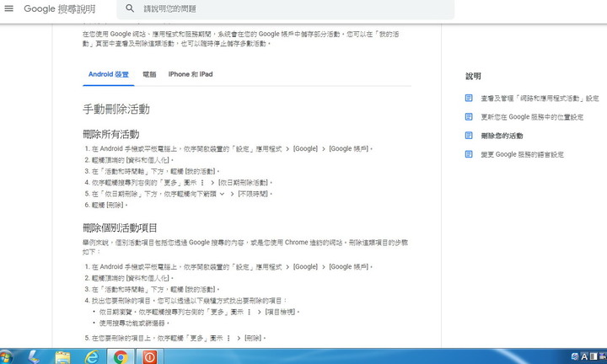Open the 刪除您的活動 sidebar article
This screenshot has width=607, height=364.
(x=502, y=136)
